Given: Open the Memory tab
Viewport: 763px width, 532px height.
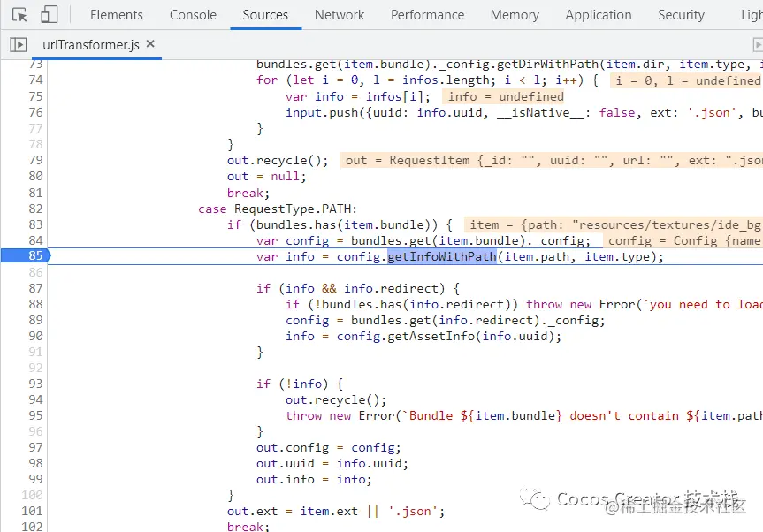Looking at the screenshot, I should [515, 15].
